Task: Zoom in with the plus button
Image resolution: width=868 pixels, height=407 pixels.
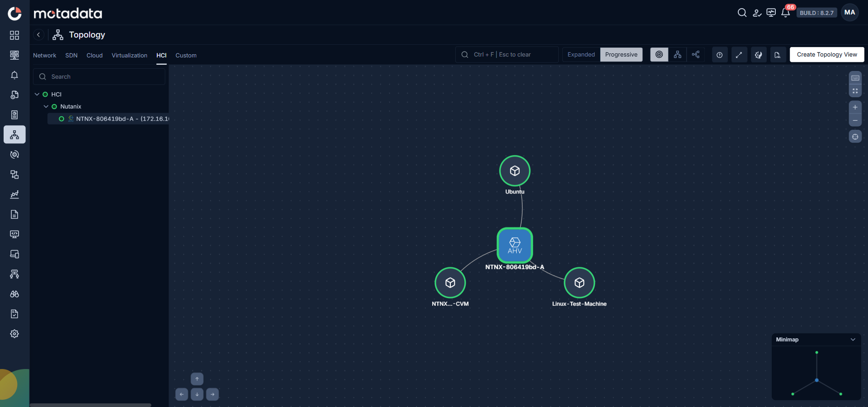Action: click(x=855, y=107)
